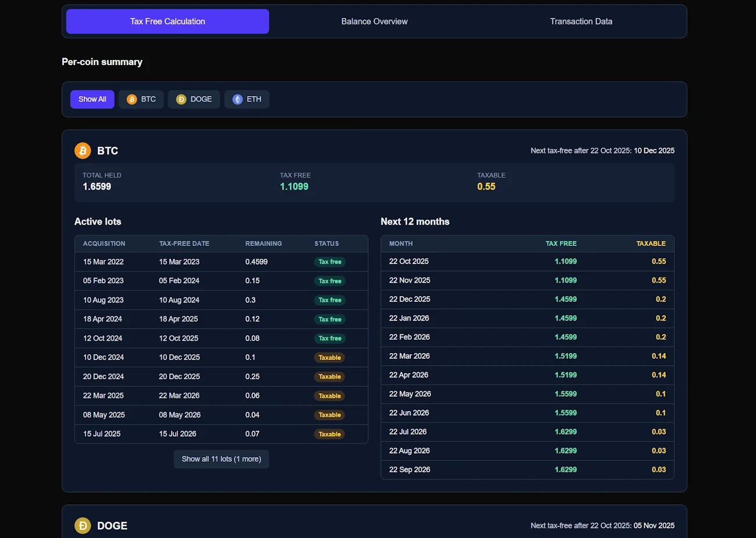The image size is (756, 538).
Task: Click the REMAINING column header
Action: pyautogui.click(x=263, y=244)
